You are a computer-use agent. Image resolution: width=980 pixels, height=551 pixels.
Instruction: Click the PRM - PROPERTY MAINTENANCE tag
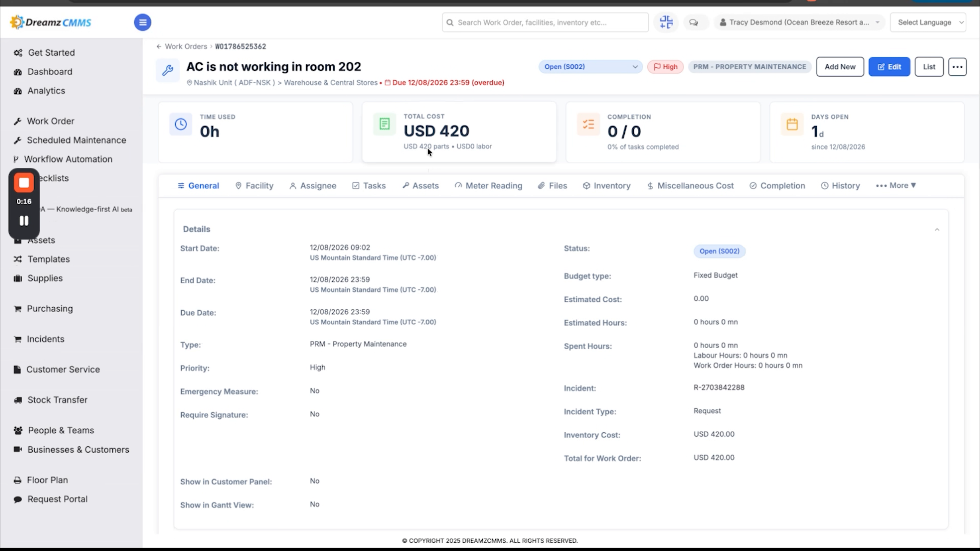point(750,67)
